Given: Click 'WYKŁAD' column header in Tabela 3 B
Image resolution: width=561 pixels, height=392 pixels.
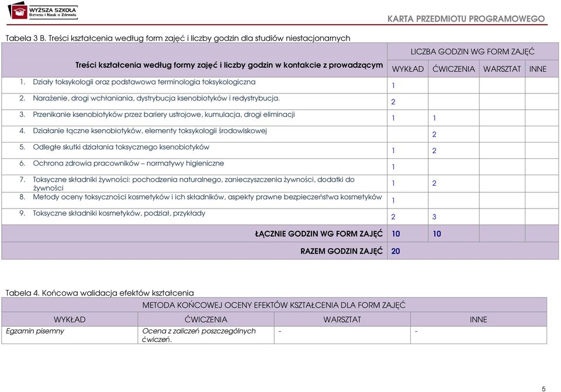Looking at the screenshot, I should [x=407, y=69].
